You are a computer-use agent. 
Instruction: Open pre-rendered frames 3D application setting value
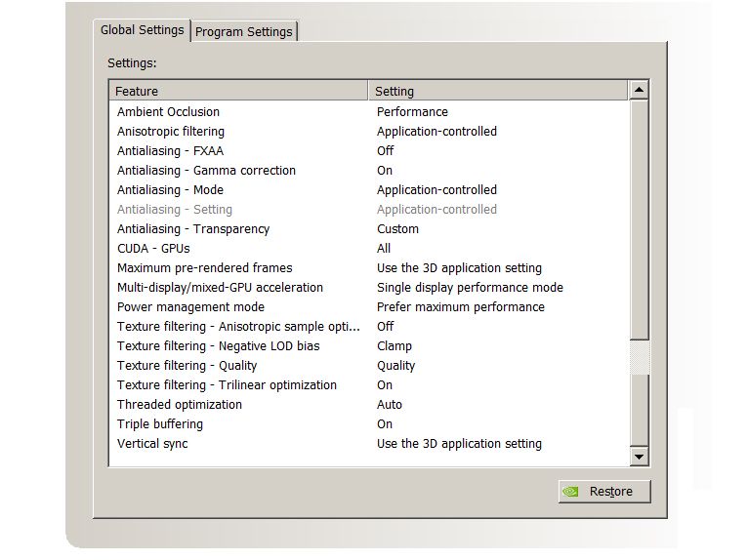[x=459, y=268]
